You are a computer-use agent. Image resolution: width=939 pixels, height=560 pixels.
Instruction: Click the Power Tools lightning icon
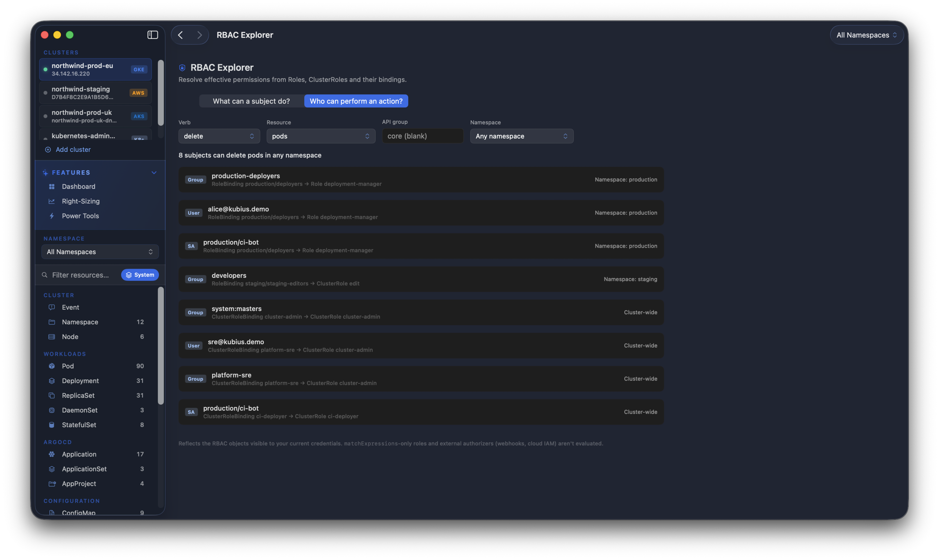pyautogui.click(x=52, y=216)
